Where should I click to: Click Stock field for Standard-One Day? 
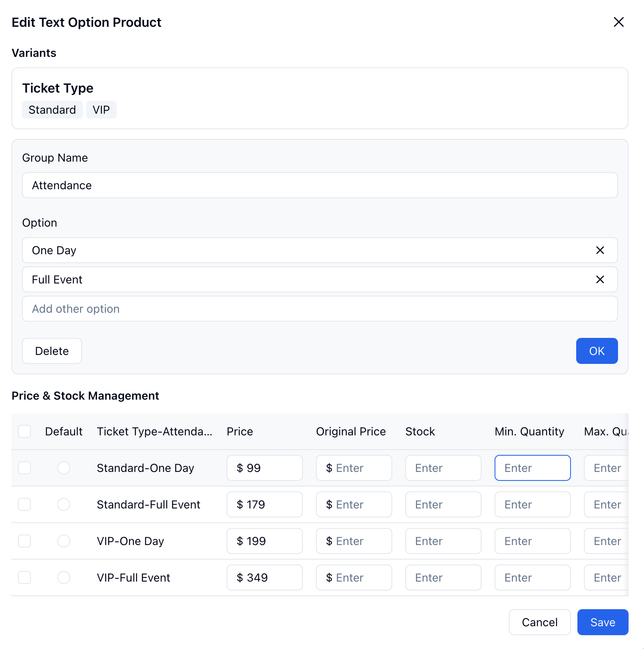[443, 468]
